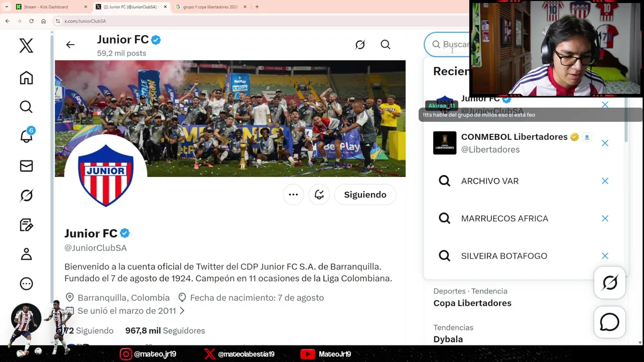Open 967,8 mil Seguidores list
644x362 pixels.
pyautogui.click(x=165, y=330)
